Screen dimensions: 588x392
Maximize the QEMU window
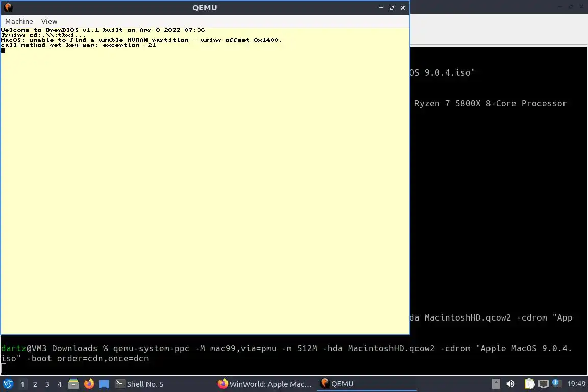click(x=392, y=8)
